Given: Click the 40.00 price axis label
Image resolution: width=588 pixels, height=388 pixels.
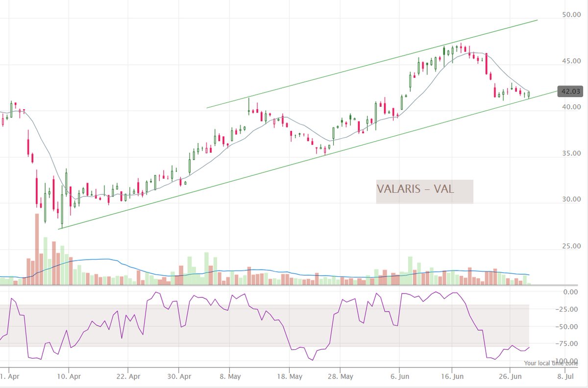Looking at the screenshot, I should click(571, 107).
